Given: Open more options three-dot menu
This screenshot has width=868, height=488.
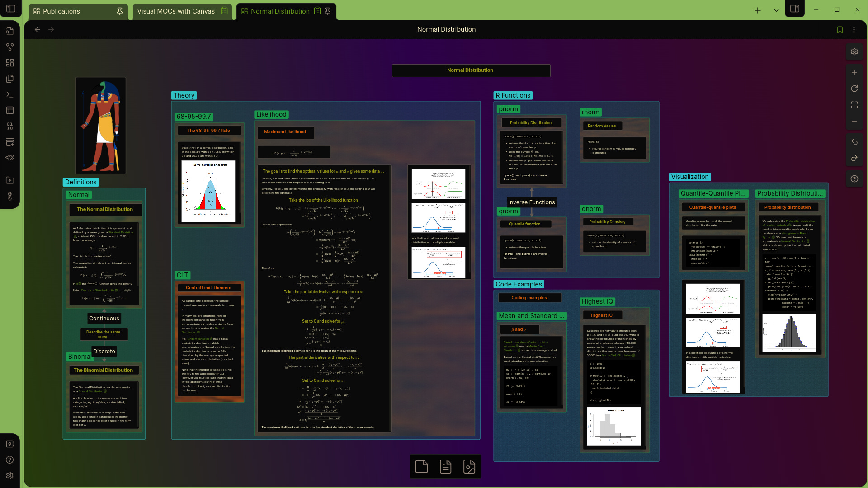Looking at the screenshot, I should [854, 30].
